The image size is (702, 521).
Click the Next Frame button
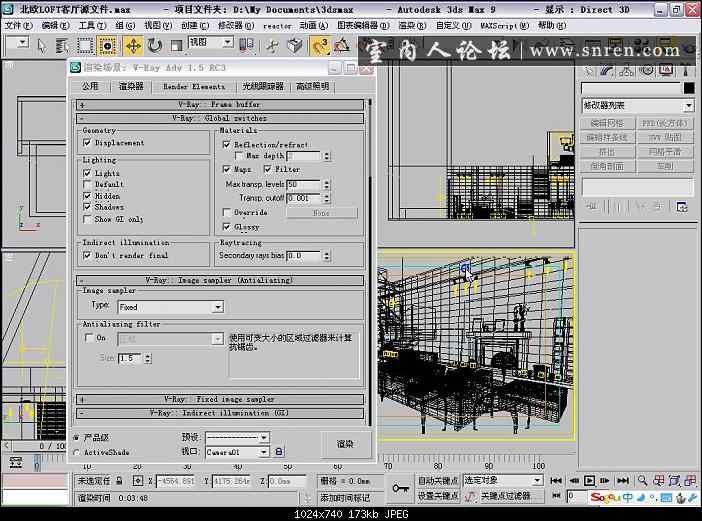[605, 481]
